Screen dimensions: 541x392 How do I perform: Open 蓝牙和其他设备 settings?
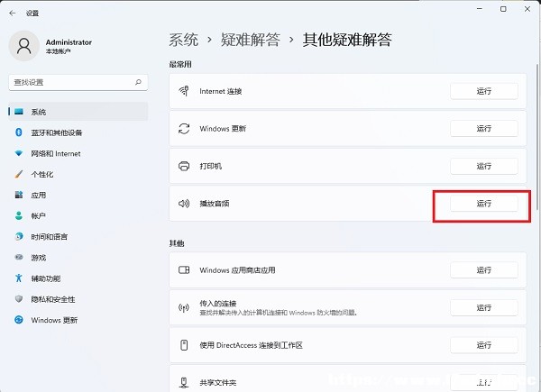78,132
